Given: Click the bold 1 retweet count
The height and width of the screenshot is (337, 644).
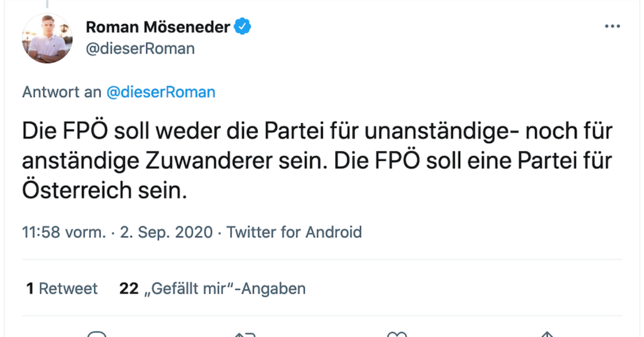Looking at the screenshot, I should tap(30, 288).
